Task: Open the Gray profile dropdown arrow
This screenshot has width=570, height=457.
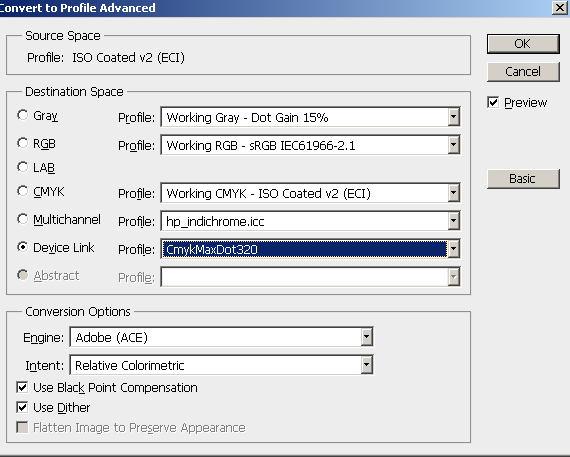Action: (453, 117)
